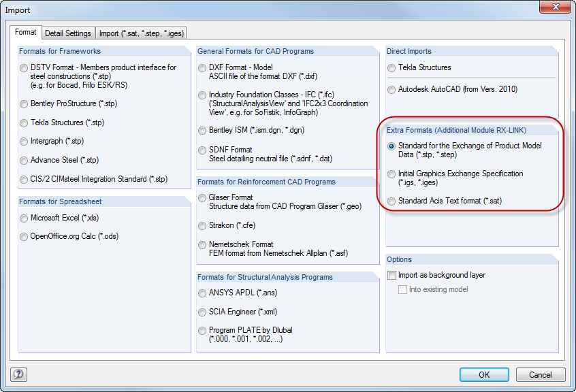Screen dimensions: 576x392
Task: Confirm import with OK
Action: point(484,374)
